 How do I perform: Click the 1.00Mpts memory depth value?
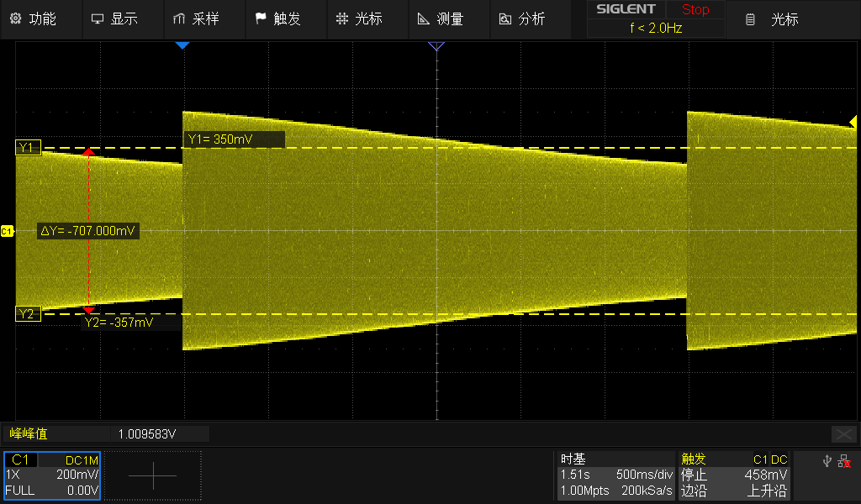[585, 491]
